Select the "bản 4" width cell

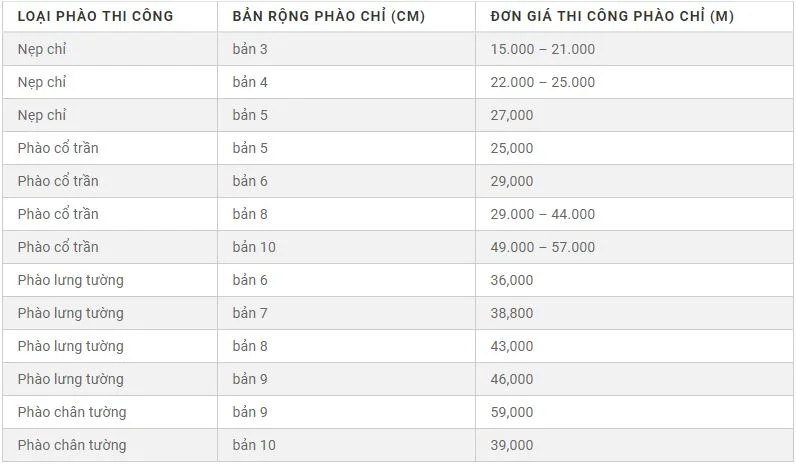click(x=250, y=82)
